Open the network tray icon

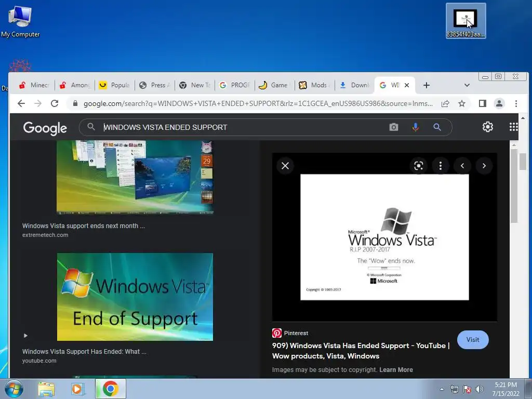(454, 389)
